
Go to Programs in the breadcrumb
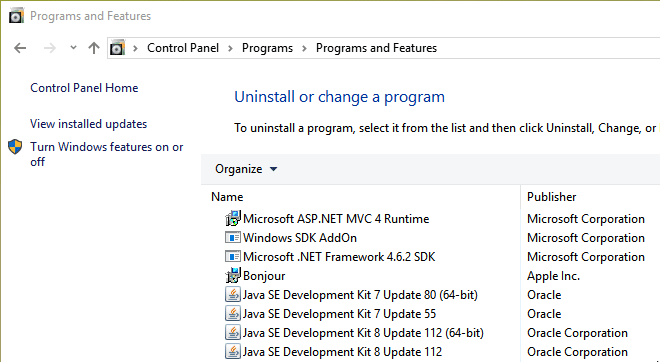267,48
